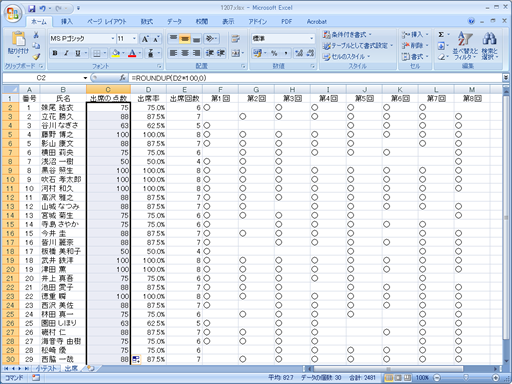Image resolution: width=512 pixels, height=384 pixels.
Task: Open the number format dropdown
Action: point(312,39)
